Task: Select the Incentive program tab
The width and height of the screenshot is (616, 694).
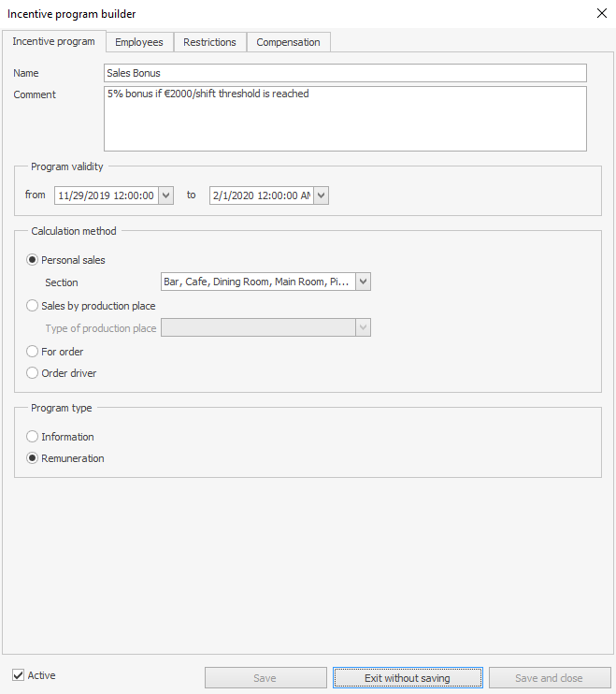Action: tap(53, 42)
